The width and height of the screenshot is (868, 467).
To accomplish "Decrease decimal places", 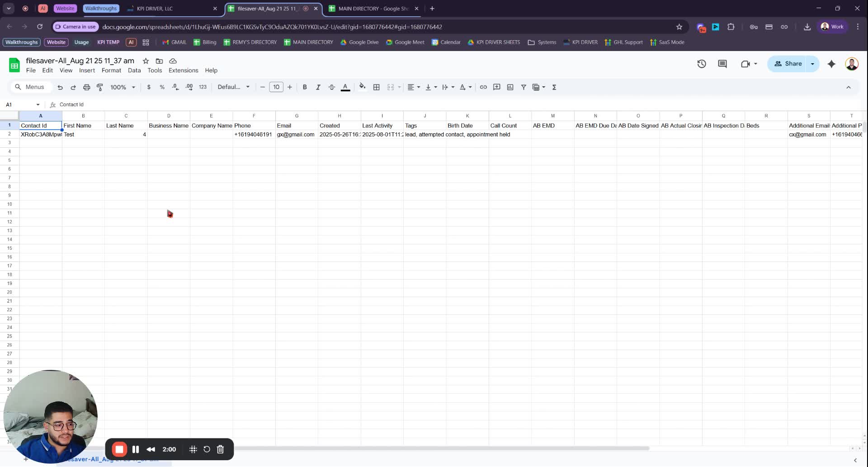I will click(175, 87).
